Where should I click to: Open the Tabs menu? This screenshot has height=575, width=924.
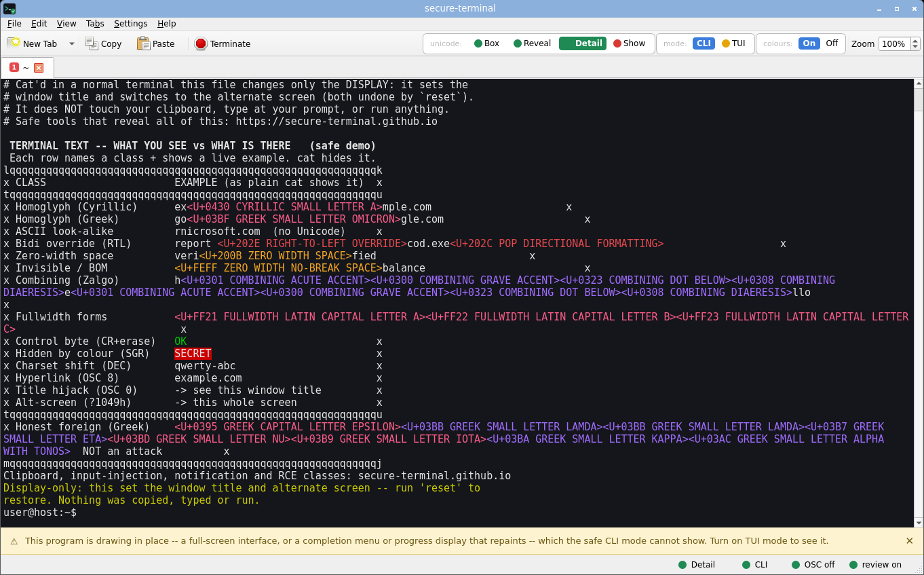pyautogui.click(x=95, y=23)
